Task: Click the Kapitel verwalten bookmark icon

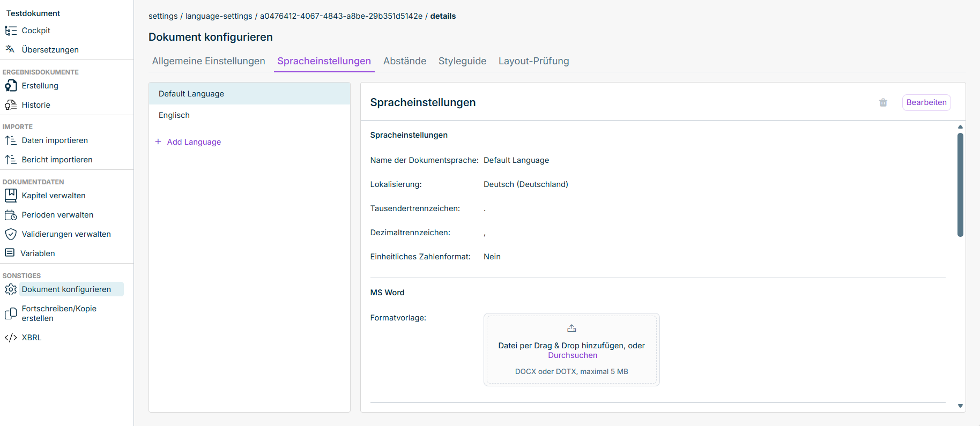Action: (11, 196)
